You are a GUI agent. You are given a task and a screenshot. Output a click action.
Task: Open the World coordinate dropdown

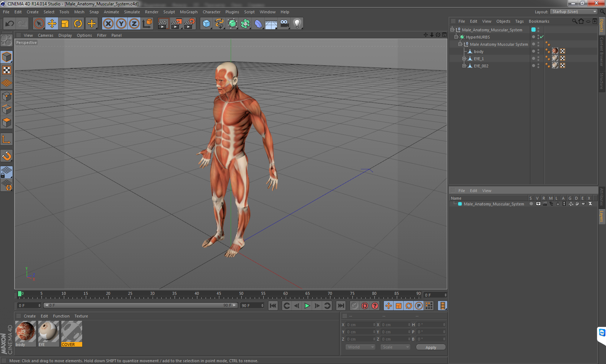(x=360, y=347)
